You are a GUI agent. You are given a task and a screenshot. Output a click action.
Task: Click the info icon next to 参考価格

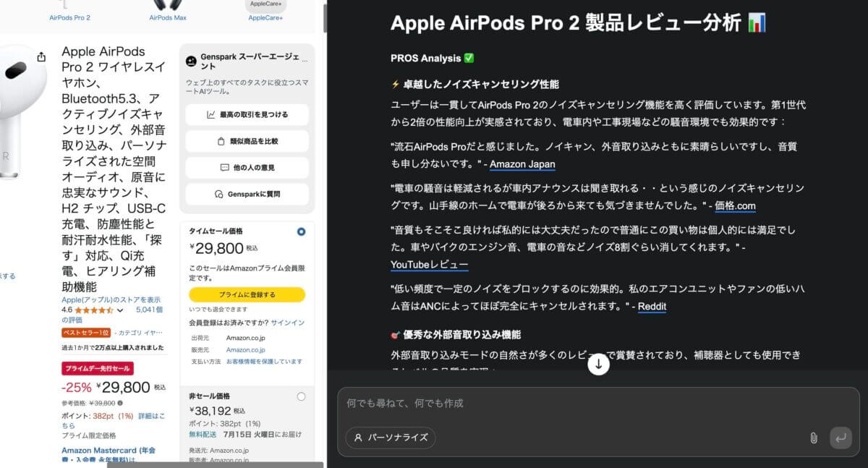click(120, 403)
